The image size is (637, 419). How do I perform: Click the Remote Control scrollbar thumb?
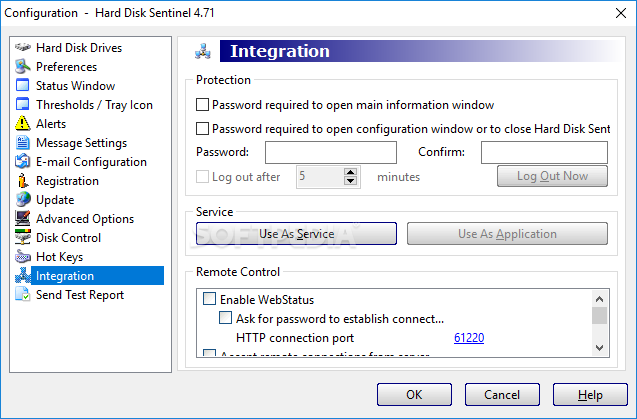(x=599, y=315)
